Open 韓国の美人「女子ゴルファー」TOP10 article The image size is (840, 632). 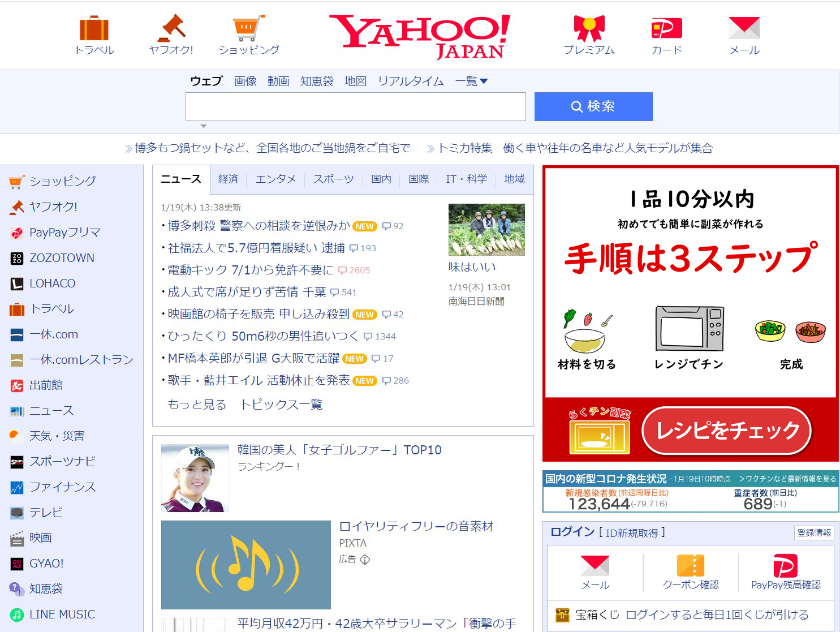(339, 450)
